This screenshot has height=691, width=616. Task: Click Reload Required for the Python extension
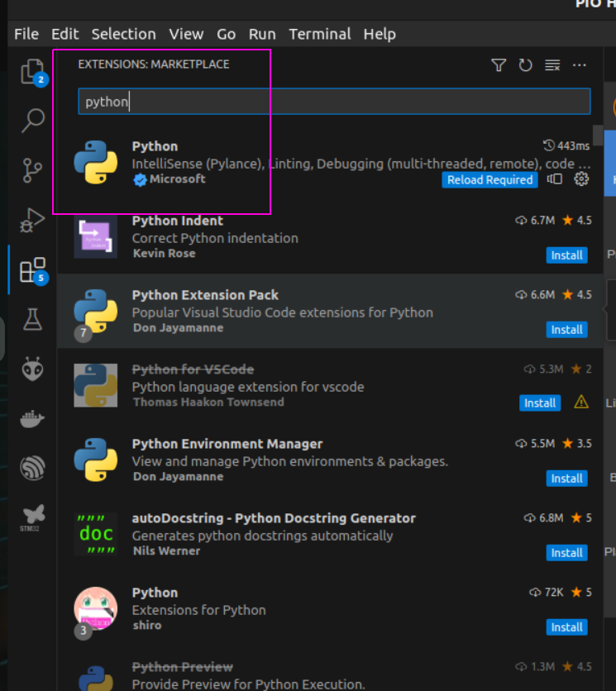click(x=489, y=179)
